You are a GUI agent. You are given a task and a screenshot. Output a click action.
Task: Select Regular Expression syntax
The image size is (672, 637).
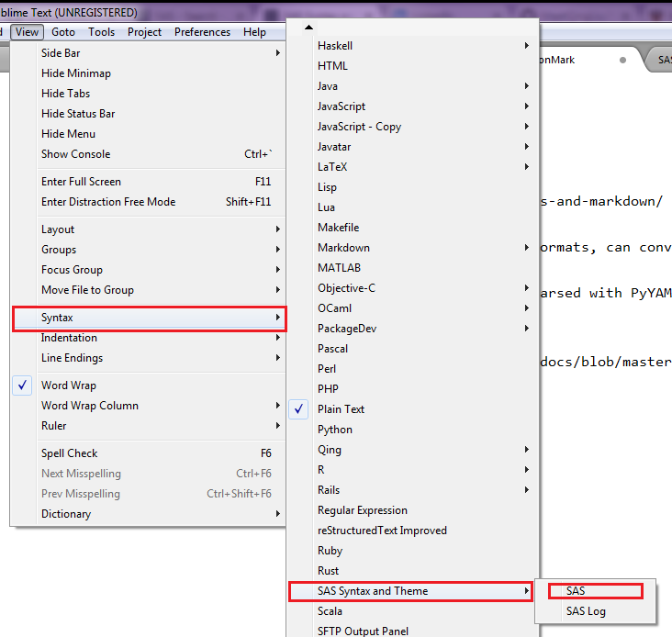point(412,510)
